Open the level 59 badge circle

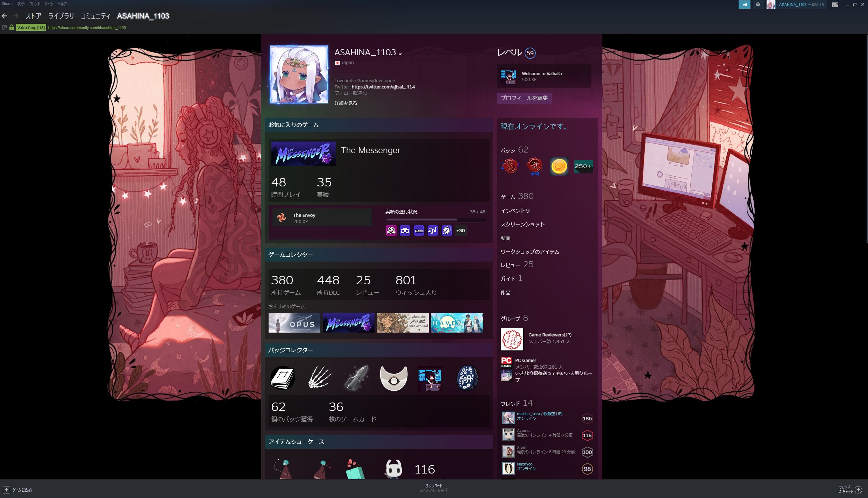[530, 53]
